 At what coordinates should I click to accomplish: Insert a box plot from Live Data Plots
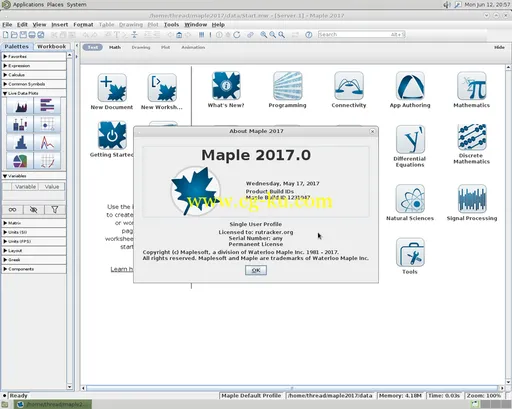20,125
